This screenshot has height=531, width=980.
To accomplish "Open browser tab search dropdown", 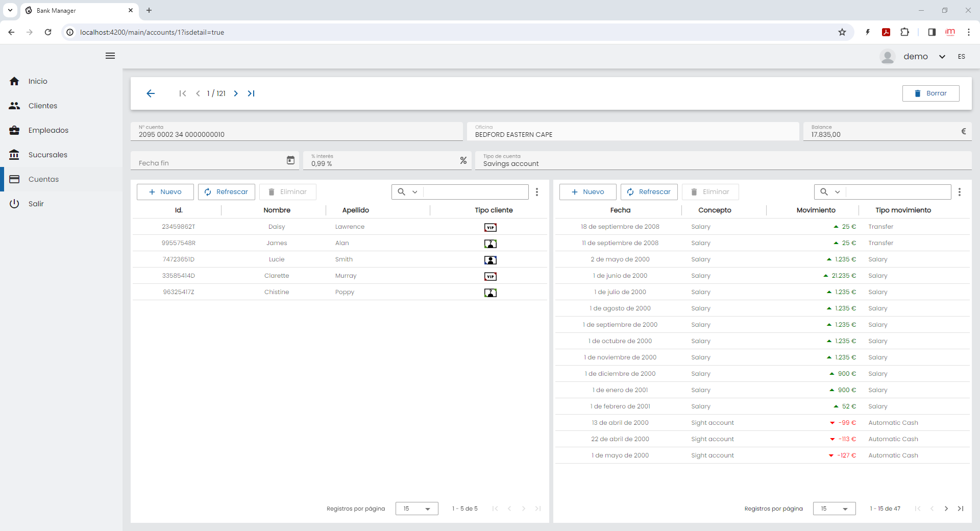I will click(x=10, y=10).
